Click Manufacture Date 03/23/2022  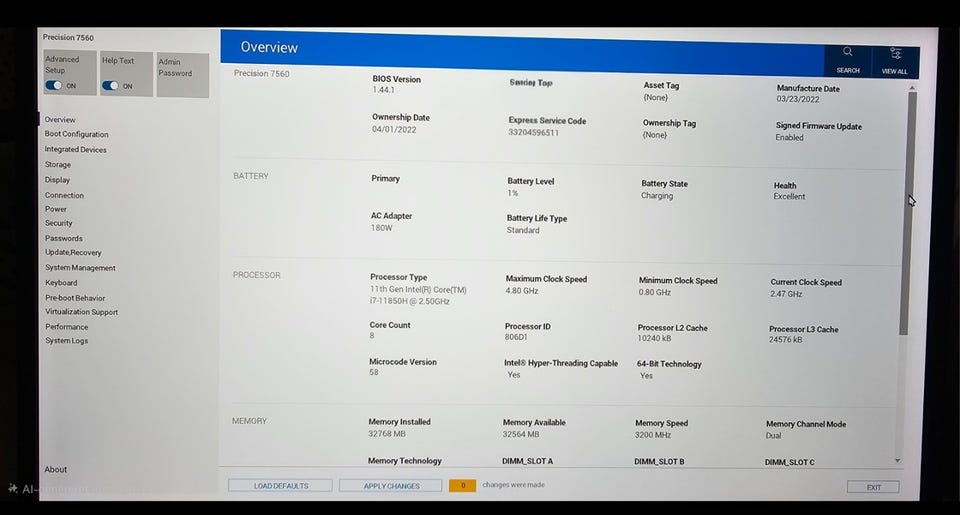(x=798, y=99)
